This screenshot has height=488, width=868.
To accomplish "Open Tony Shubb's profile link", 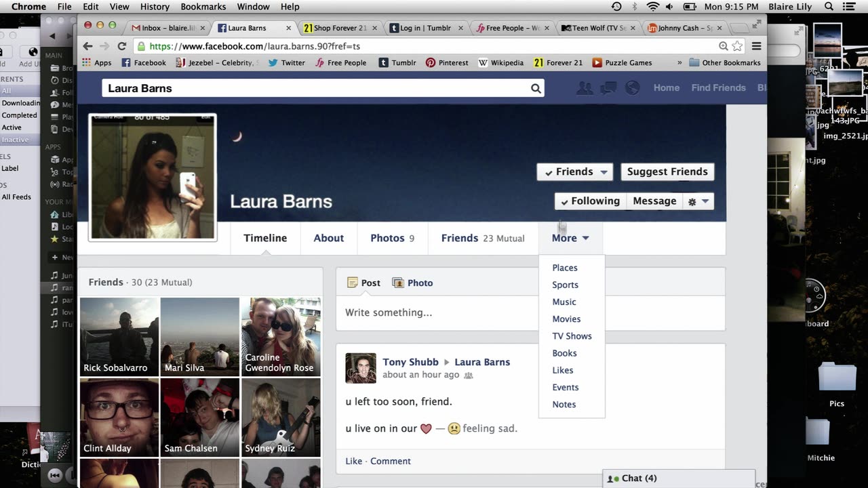I will tap(410, 362).
